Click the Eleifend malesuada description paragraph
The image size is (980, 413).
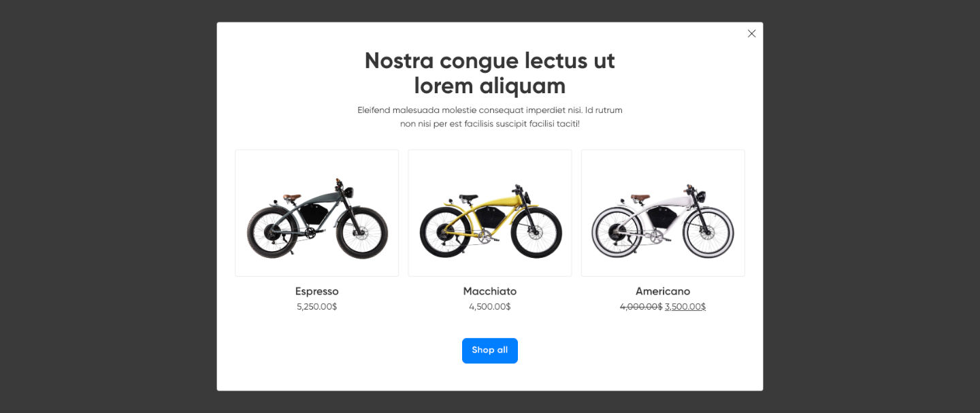[490, 117]
